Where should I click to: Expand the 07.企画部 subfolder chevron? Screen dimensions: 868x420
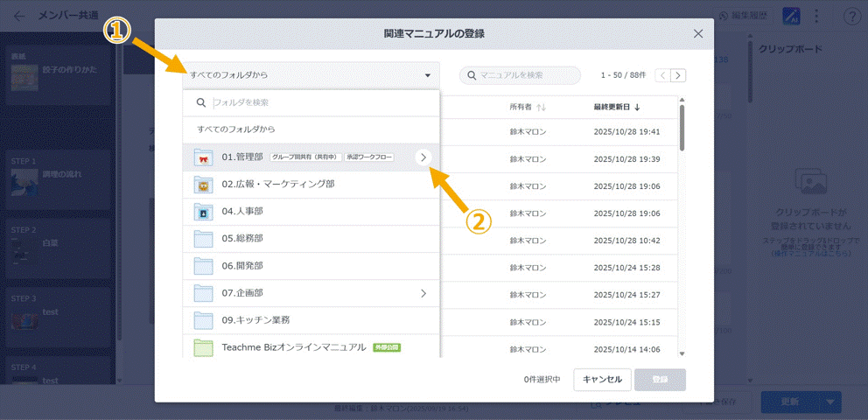[x=423, y=293]
